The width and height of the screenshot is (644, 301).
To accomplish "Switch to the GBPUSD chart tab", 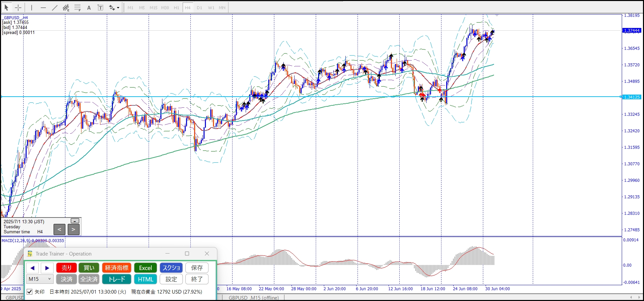I will (x=14, y=298).
